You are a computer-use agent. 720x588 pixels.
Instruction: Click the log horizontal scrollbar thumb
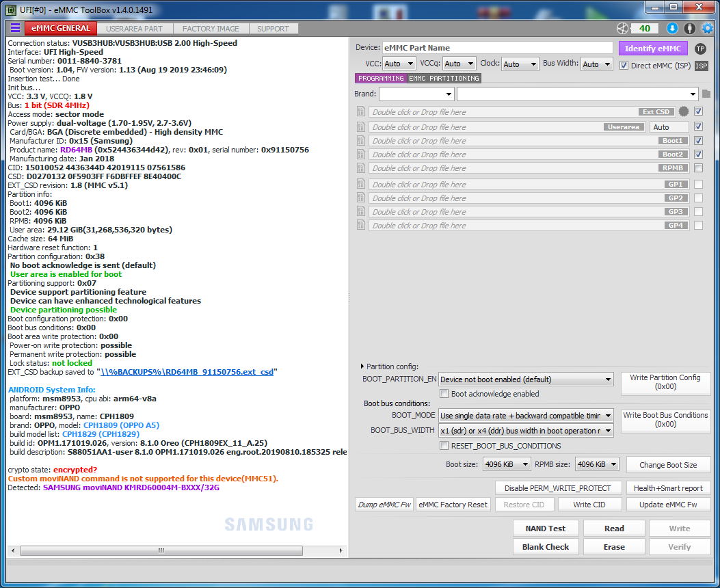[161, 550]
